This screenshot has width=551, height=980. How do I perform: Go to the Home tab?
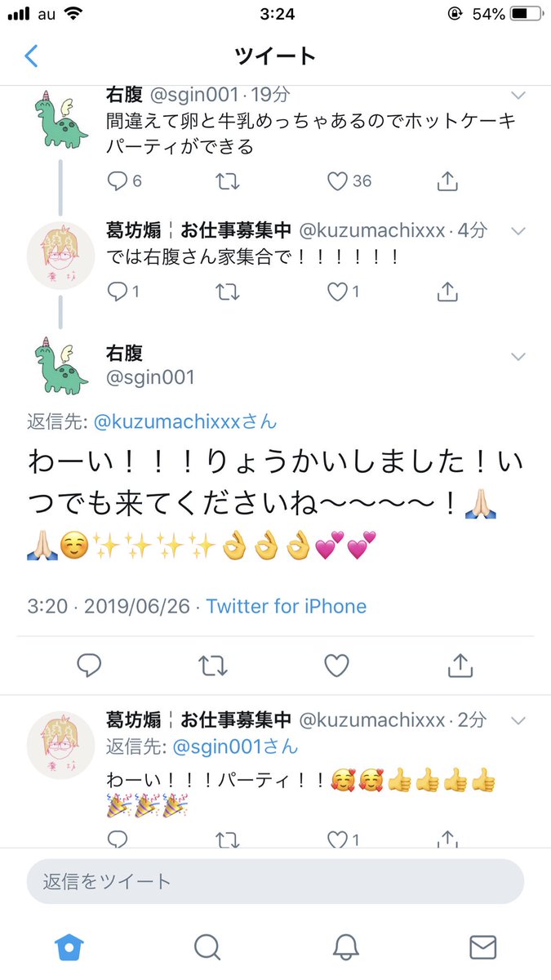point(69,947)
